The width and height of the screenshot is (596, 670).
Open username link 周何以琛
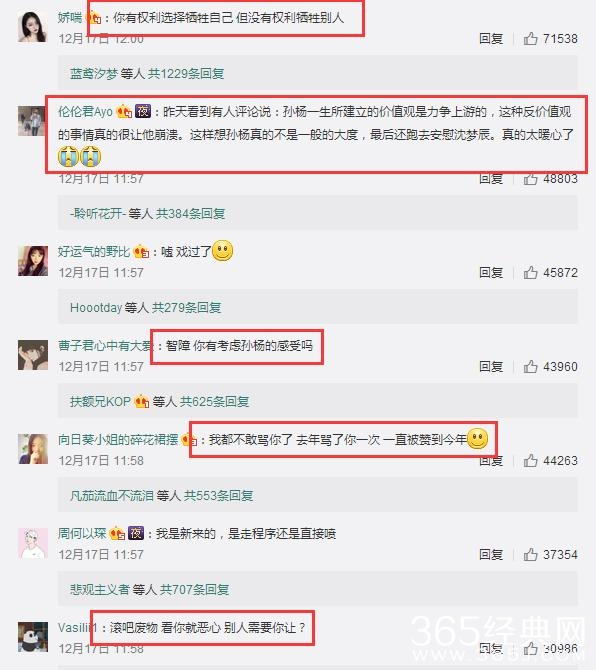pyautogui.click(x=82, y=533)
